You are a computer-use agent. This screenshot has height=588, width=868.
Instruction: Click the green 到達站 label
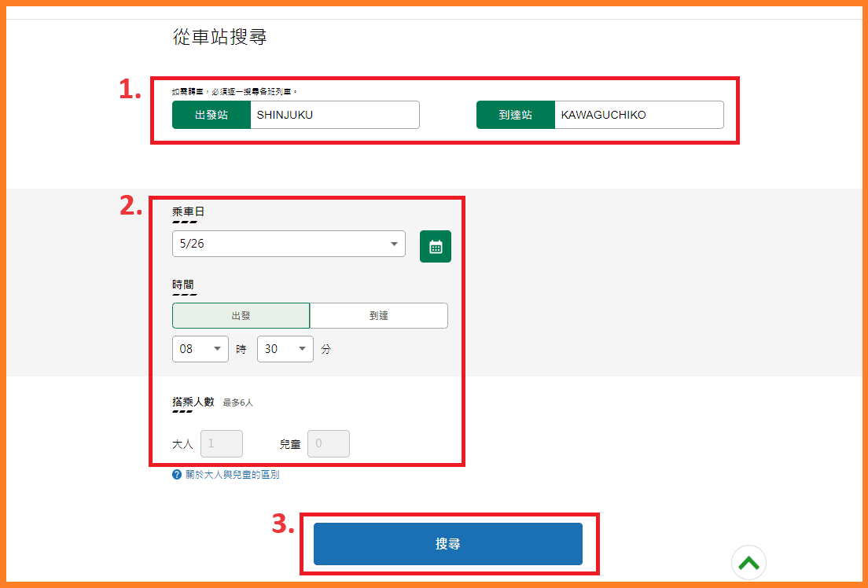pyautogui.click(x=516, y=115)
